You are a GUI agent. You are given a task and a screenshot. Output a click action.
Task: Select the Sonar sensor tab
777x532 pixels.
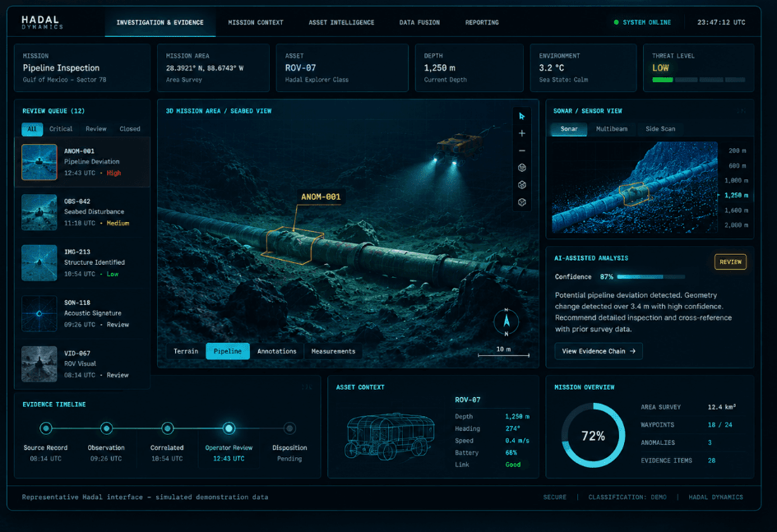click(569, 129)
